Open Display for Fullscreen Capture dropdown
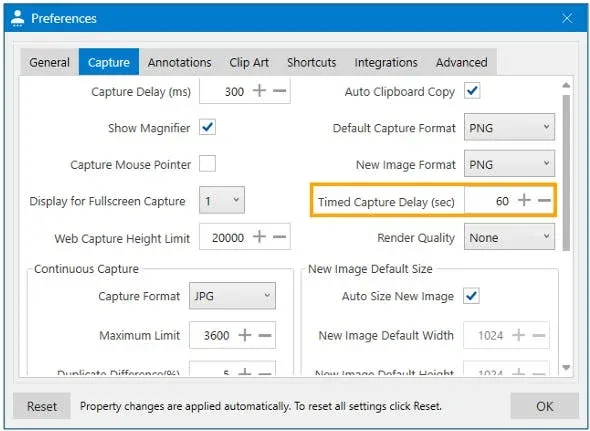The height and width of the screenshot is (431, 590). coord(222,200)
